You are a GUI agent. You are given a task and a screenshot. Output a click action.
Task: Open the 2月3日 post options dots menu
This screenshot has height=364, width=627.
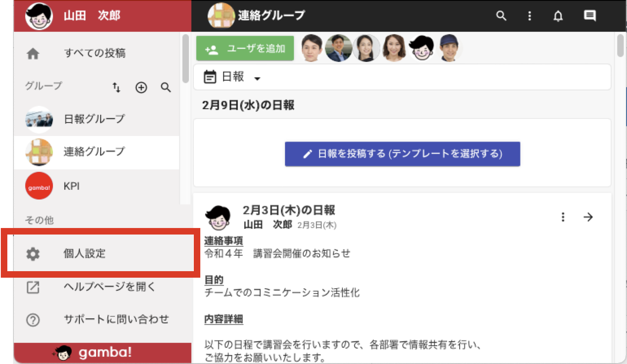pos(563,217)
